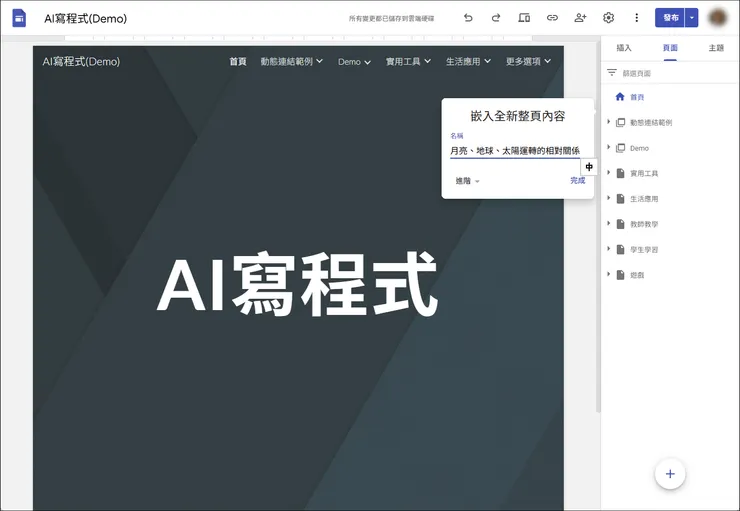Expand the 進階 advanced options
Image resolution: width=740 pixels, height=511 pixels.
pos(467,181)
